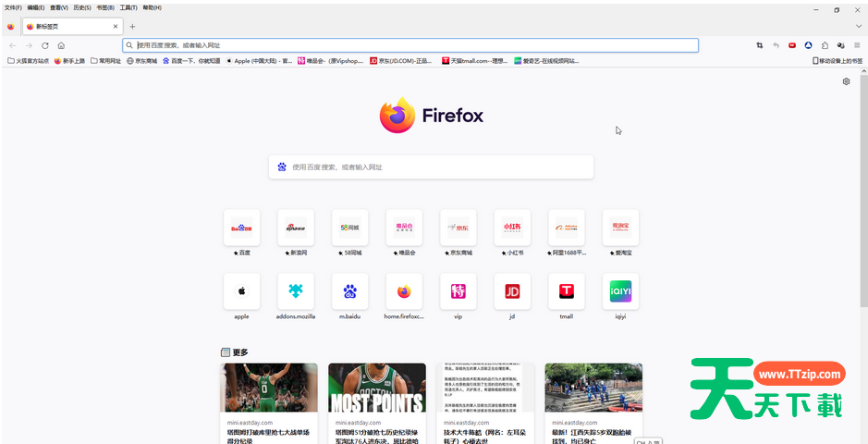The image size is (868, 444).
Task: Close the 新标签页 tab
Action: click(x=116, y=27)
